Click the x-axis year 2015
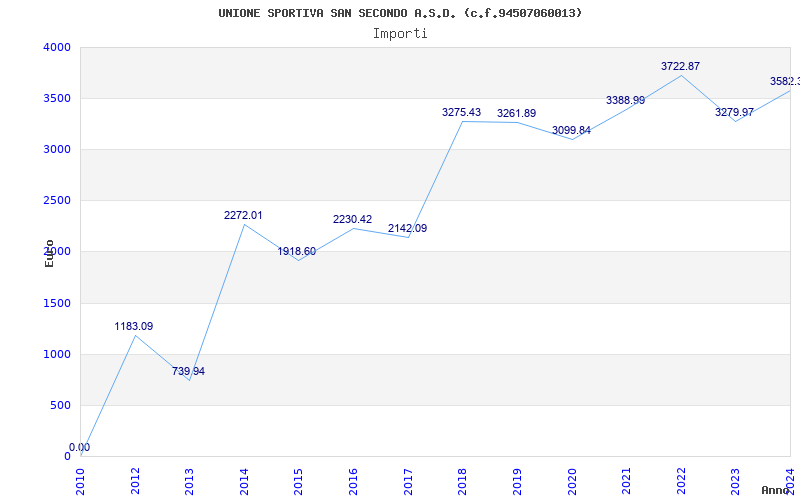 click(298, 482)
